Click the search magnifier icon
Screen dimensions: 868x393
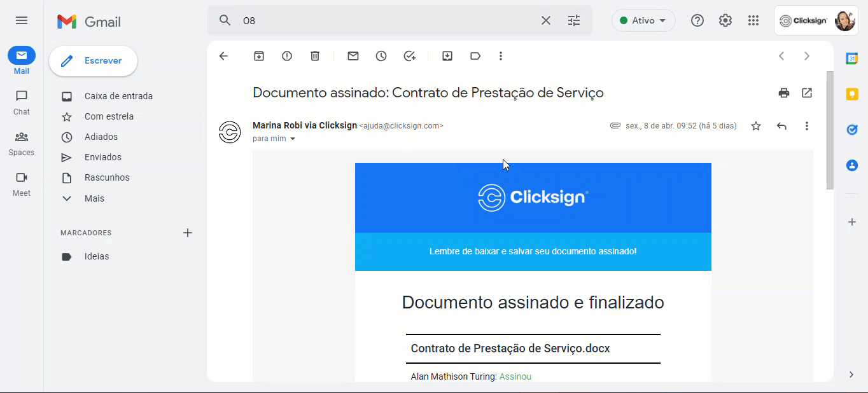tap(225, 20)
